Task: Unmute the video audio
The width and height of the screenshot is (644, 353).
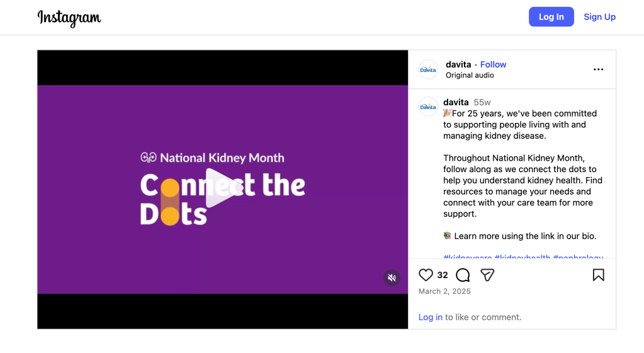Action: pyautogui.click(x=392, y=277)
